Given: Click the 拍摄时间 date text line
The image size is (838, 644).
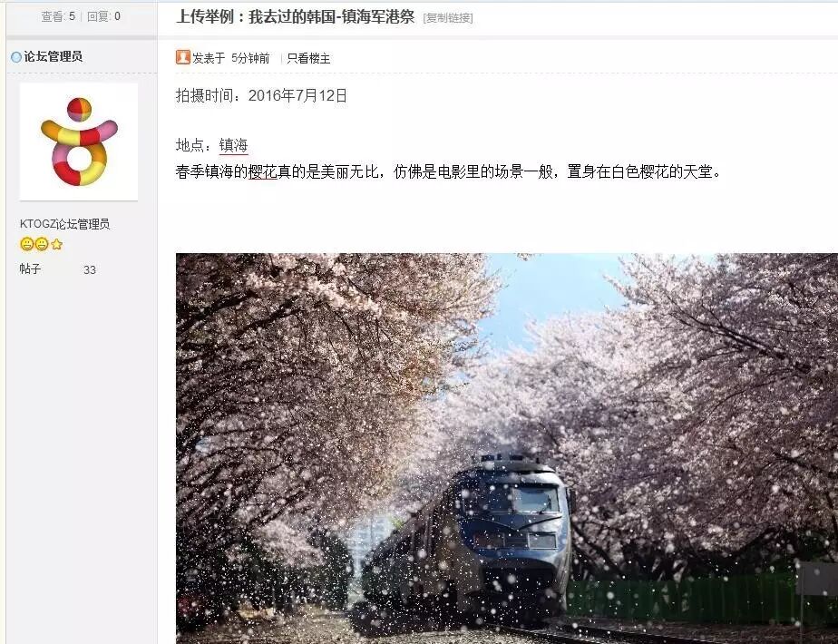Looking at the screenshot, I should tap(262, 95).
